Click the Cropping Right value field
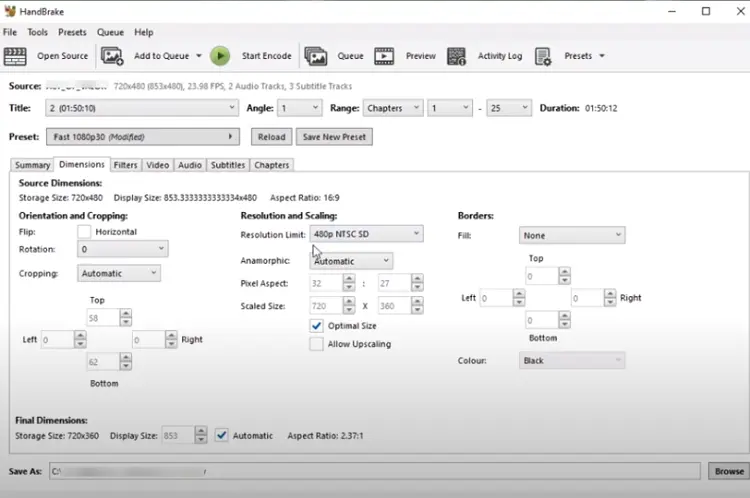Screen dimensions: 750x498 pyautogui.click(x=149, y=340)
